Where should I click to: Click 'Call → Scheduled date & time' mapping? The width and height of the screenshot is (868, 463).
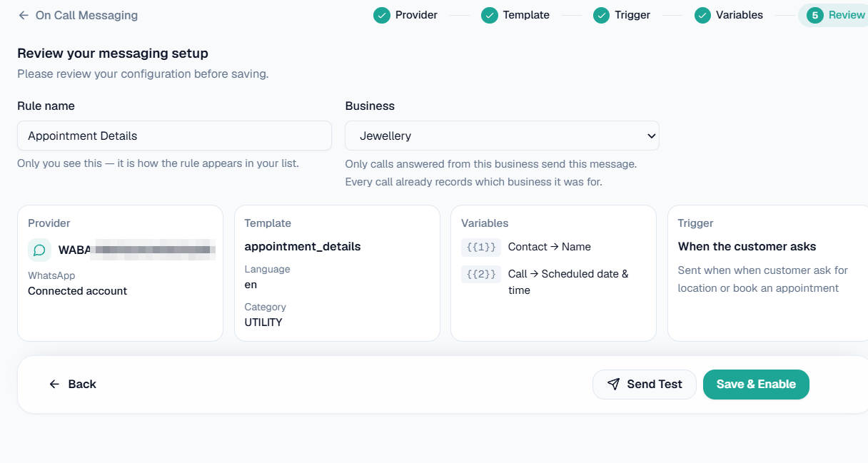[568, 282]
